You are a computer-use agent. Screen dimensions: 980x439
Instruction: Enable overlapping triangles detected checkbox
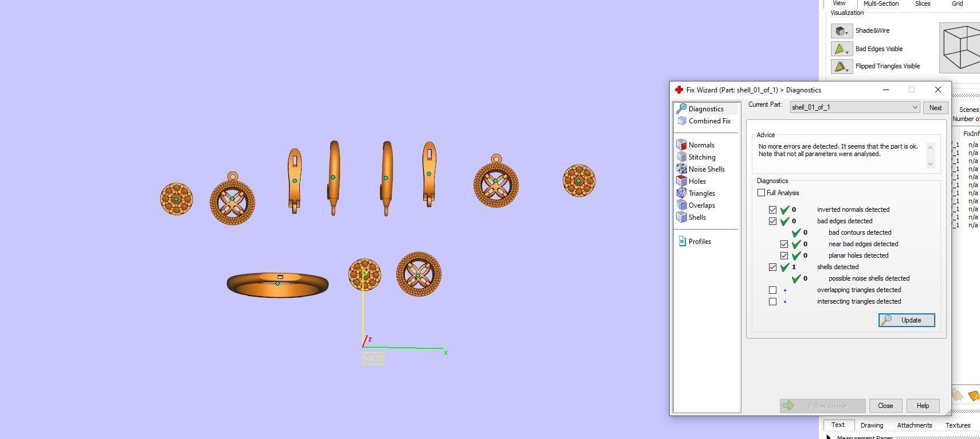click(772, 290)
